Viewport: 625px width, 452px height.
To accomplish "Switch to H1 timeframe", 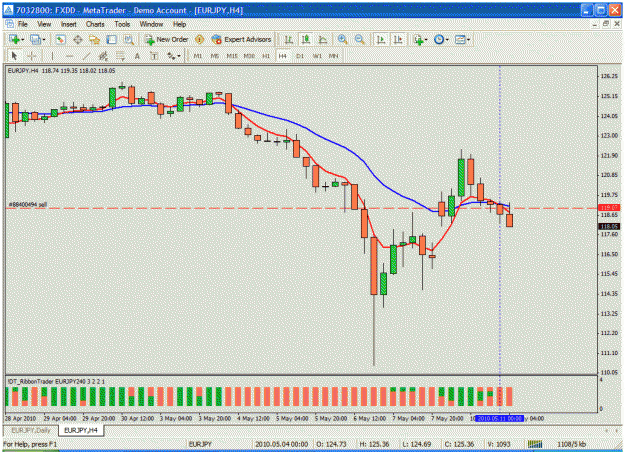I will [x=266, y=56].
